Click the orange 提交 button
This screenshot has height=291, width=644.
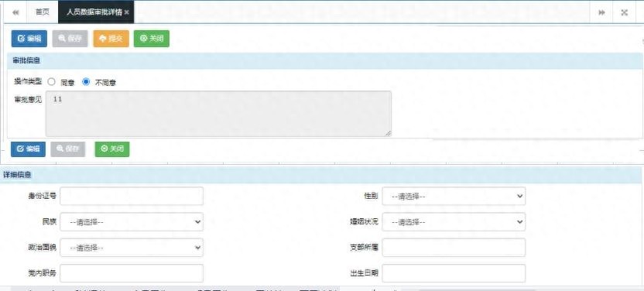(x=111, y=39)
